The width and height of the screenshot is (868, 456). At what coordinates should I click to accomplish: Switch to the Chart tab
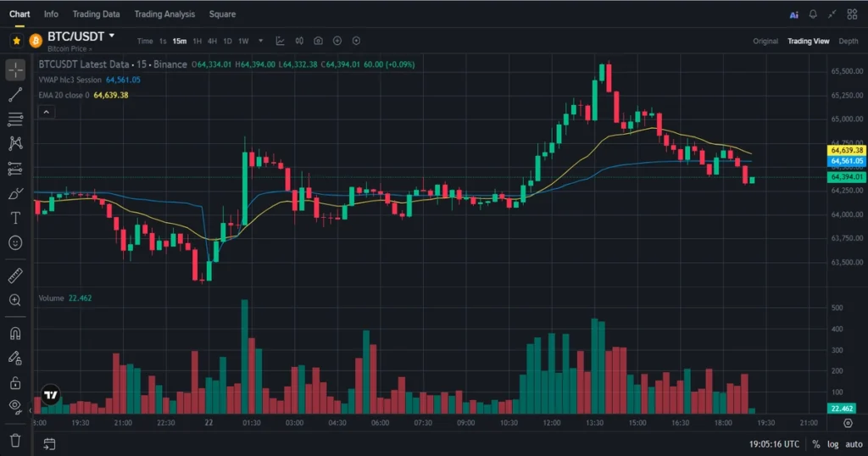(19, 14)
